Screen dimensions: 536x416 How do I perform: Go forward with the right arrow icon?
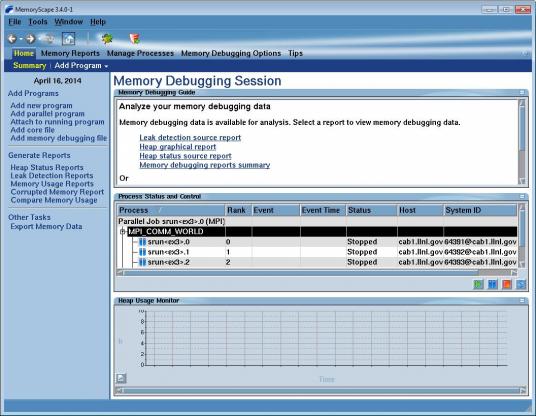click(31, 39)
